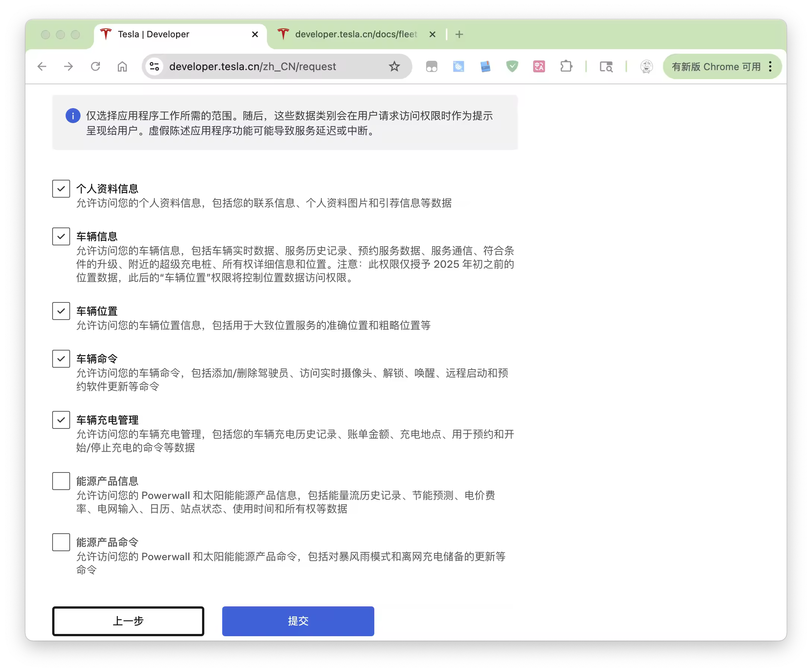This screenshot has height=672, width=812.
Task: Check the 能源产品命令 checkbox
Action: [61, 542]
